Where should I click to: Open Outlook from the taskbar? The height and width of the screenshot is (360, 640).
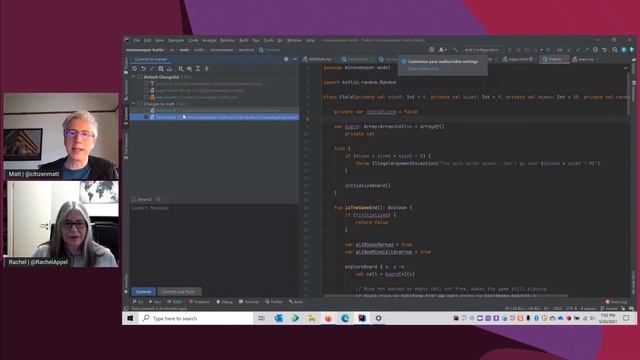point(278,318)
